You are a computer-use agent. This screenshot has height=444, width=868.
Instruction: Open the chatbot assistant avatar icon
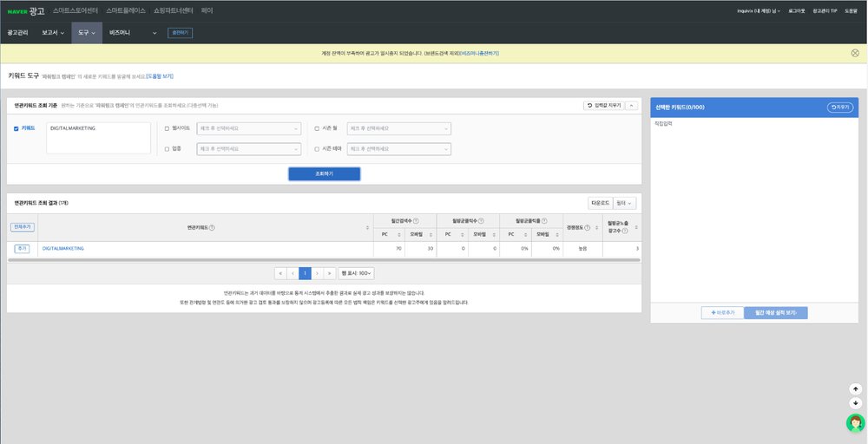(855, 423)
